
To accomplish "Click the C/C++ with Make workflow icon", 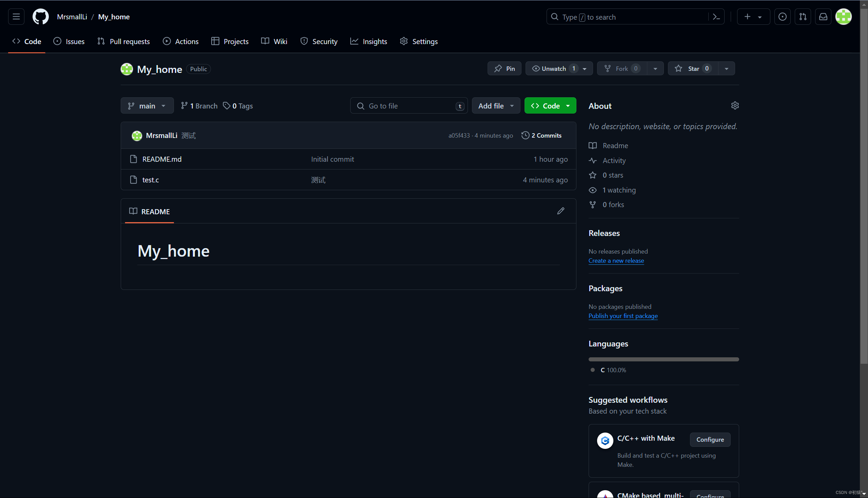I will 605,441.
